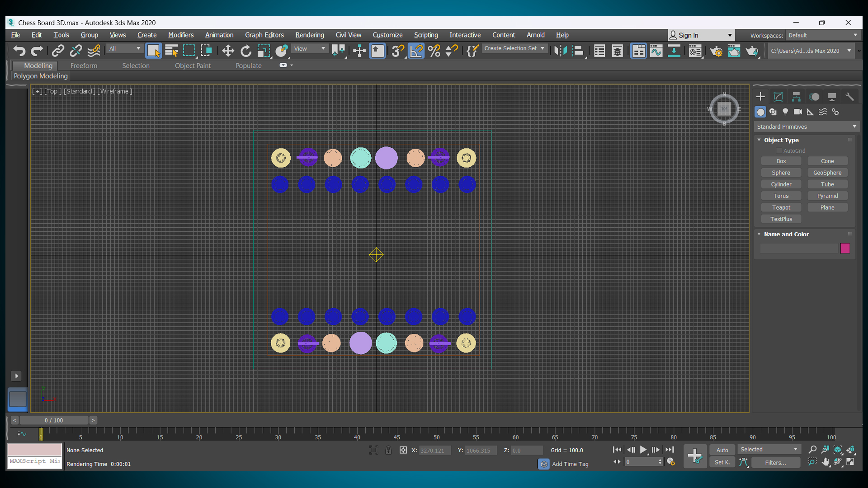Click the Torus primitive button
The image size is (868, 488).
781,196
